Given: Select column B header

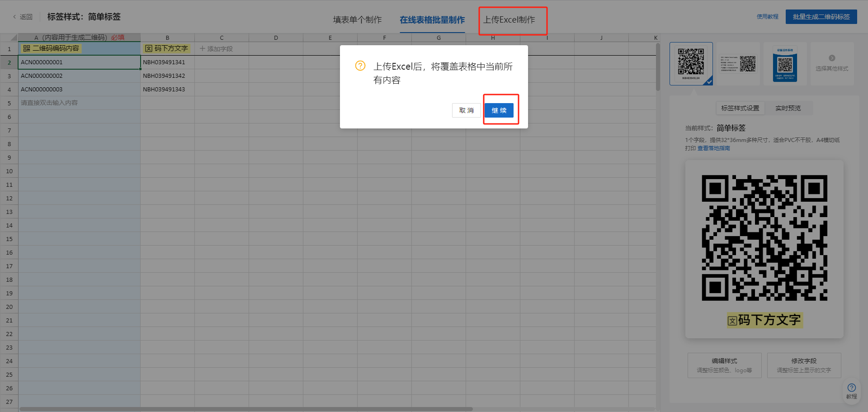Looking at the screenshot, I should click(167, 38).
